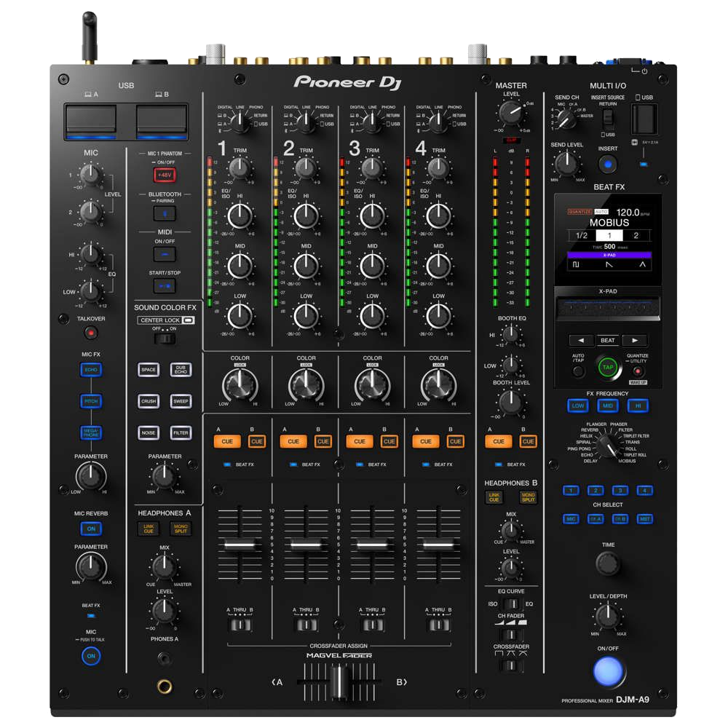Toggle the MIC 1 phantom +48V button
This screenshot has width=728, height=728.
165,175
